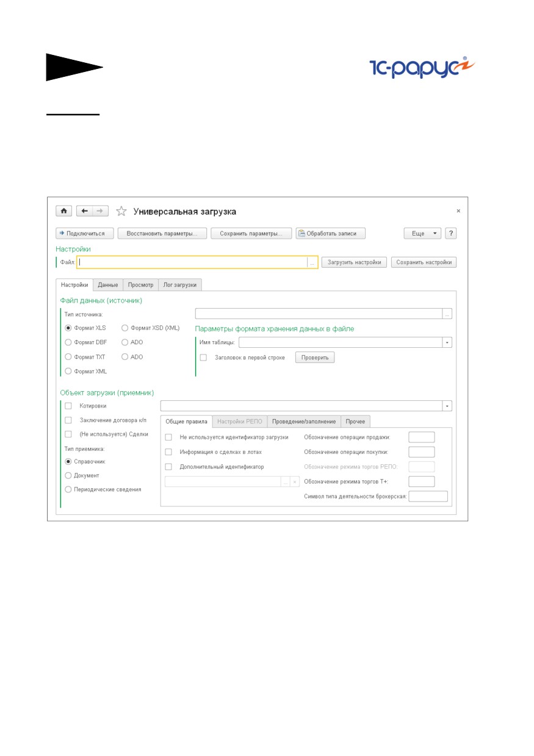
Task: Open the Еще dropdown menu
Action: point(422,233)
